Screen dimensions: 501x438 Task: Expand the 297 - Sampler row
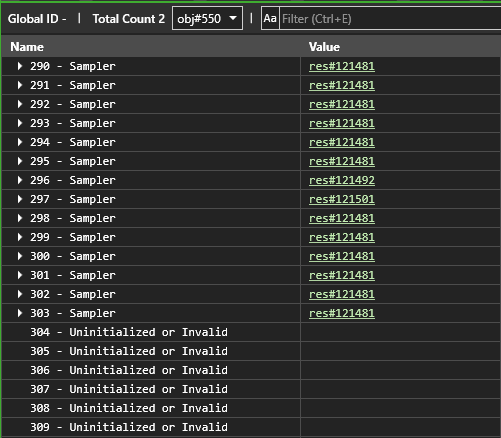point(20,199)
